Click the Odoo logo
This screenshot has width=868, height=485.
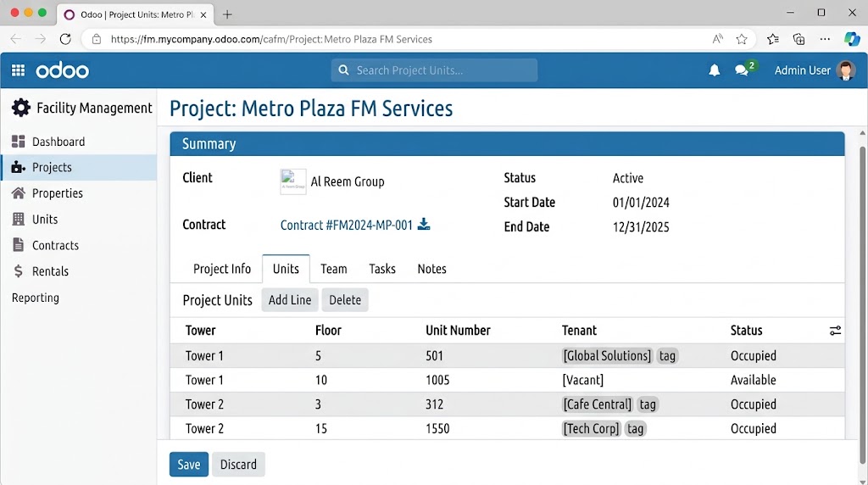[x=62, y=71]
